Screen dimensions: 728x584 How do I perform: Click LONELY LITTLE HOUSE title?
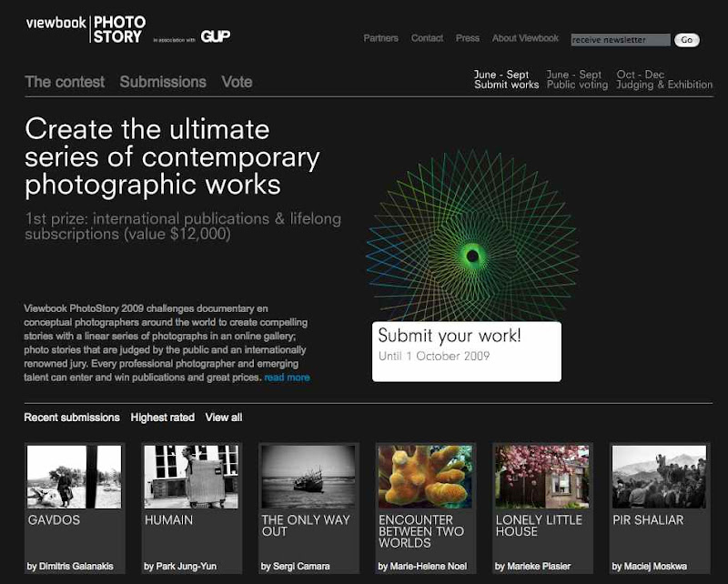pyautogui.click(x=539, y=526)
